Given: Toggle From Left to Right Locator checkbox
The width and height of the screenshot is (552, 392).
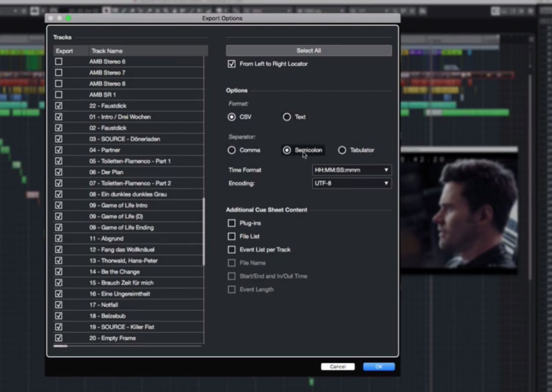Looking at the screenshot, I should pos(232,64).
